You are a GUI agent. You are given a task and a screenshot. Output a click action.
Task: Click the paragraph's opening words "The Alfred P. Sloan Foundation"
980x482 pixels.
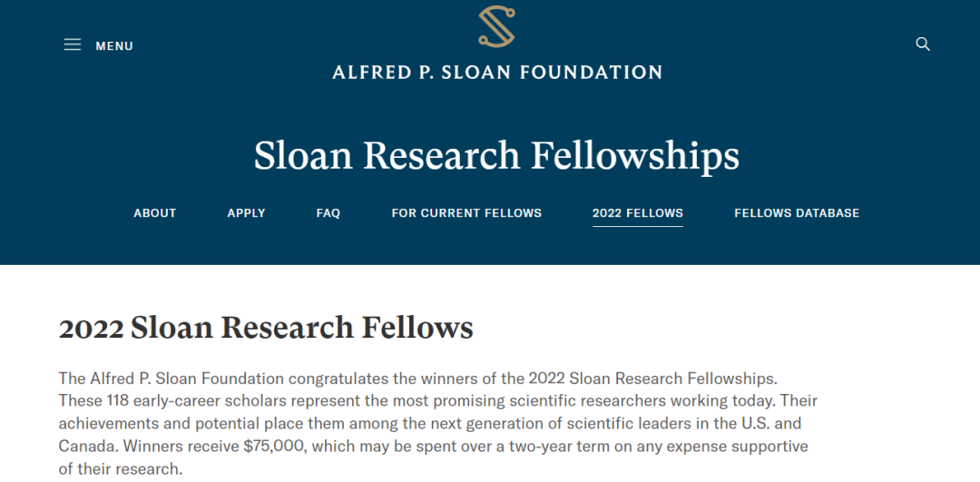171,378
